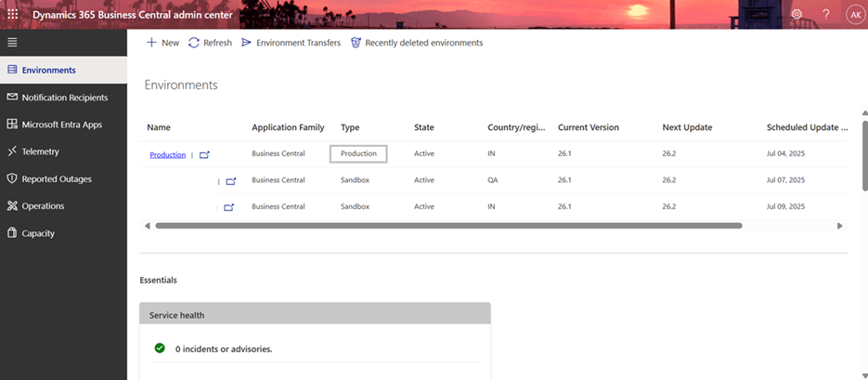Navigate to Telemetry
The height and width of the screenshot is (380, 868).
pyautogui.click(x=41, y=151)
